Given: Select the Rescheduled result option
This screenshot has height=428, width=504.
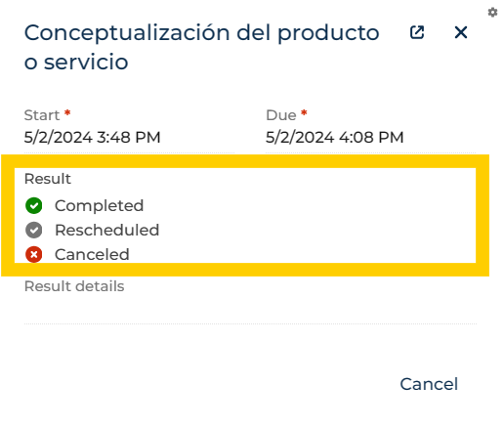Looking at the screenshot, I should click(92, 230).
